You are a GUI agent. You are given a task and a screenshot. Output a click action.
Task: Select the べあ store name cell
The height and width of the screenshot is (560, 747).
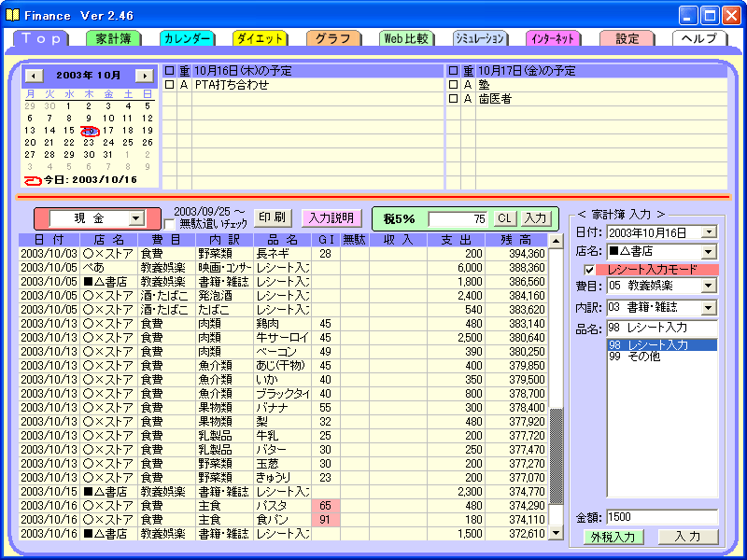109,268
